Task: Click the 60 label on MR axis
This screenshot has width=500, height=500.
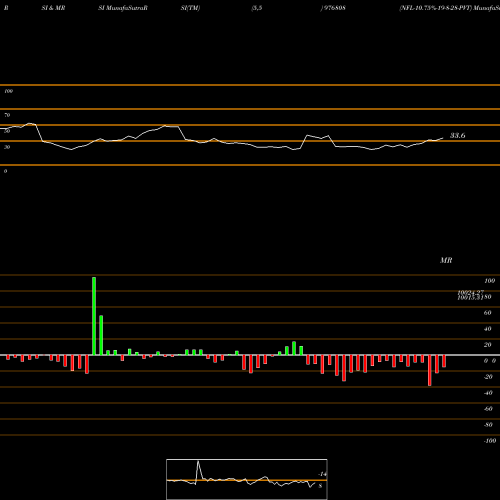Action: coord(487,313)
